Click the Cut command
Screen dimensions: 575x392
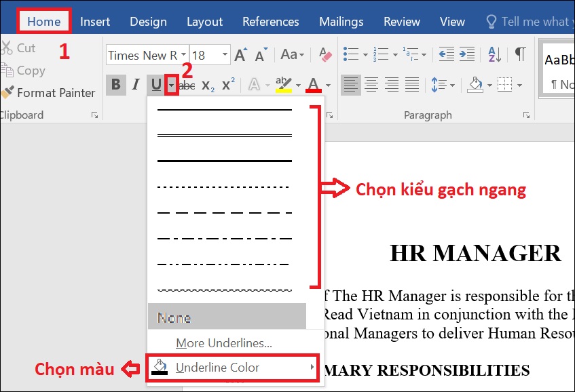pos(18,48)
